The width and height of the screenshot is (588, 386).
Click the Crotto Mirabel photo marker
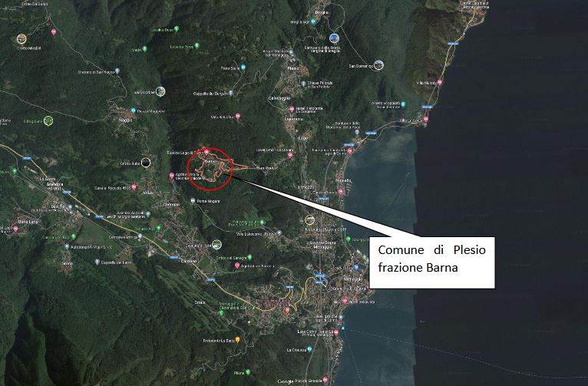21,38
